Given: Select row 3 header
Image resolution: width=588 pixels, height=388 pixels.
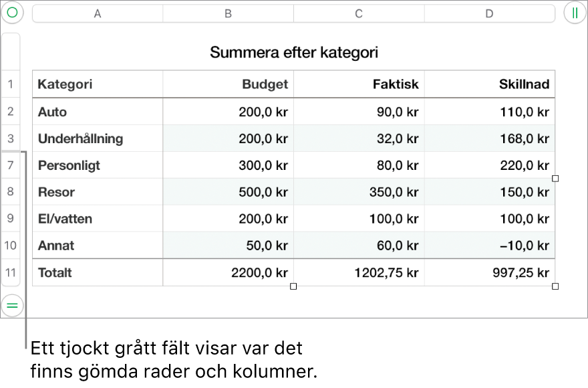Looking at the screenshot, I should pos(11,138).
